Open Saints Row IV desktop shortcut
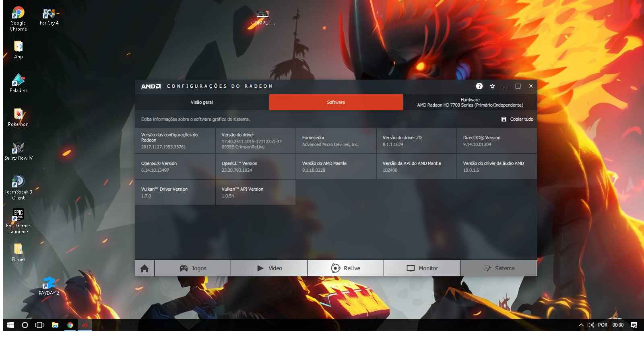The height and width of the screenshot is (362, 644). (x=18, y=150)
